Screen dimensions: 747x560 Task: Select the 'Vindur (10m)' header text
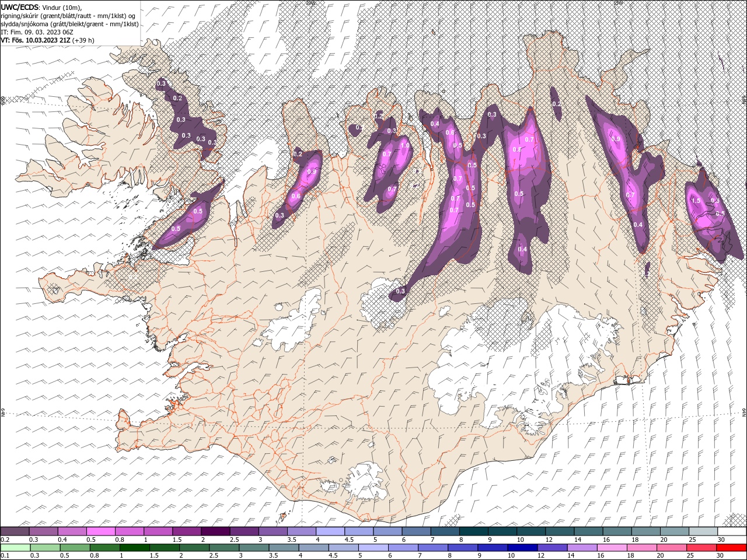coord(62,7)
